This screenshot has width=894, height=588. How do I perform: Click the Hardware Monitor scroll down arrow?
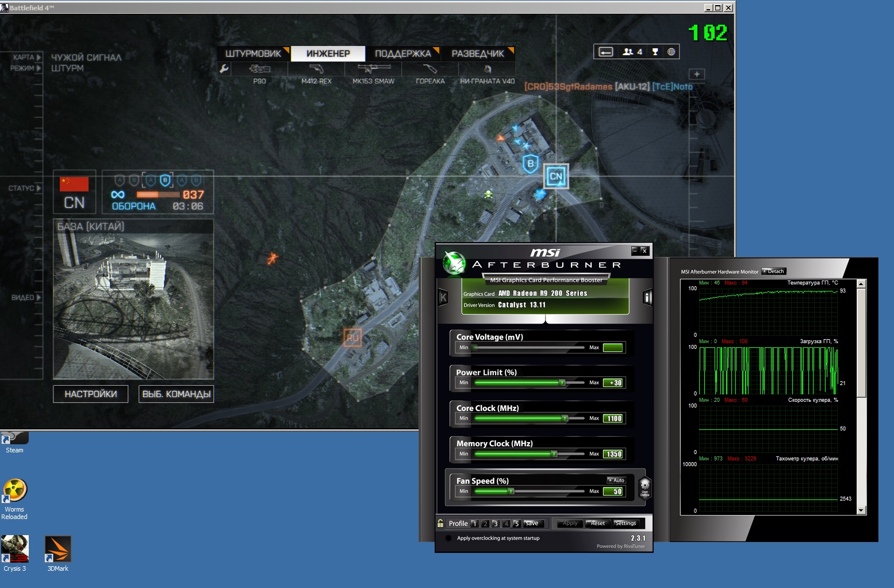(x=861, y=510)
